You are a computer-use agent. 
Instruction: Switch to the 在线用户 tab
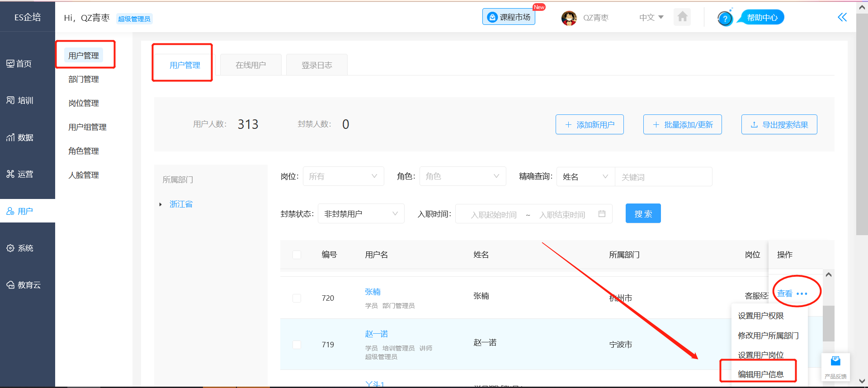(250, 65)
